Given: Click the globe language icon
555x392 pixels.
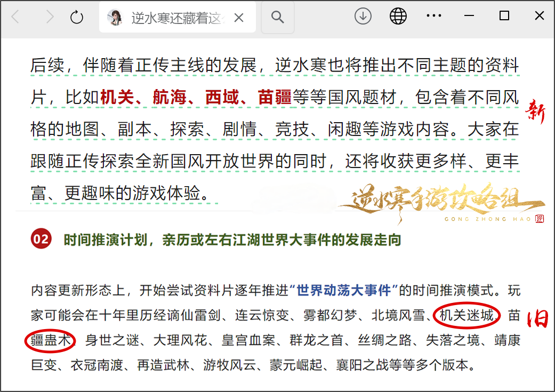Looking at the screenshot, I should tap(398, 17).
